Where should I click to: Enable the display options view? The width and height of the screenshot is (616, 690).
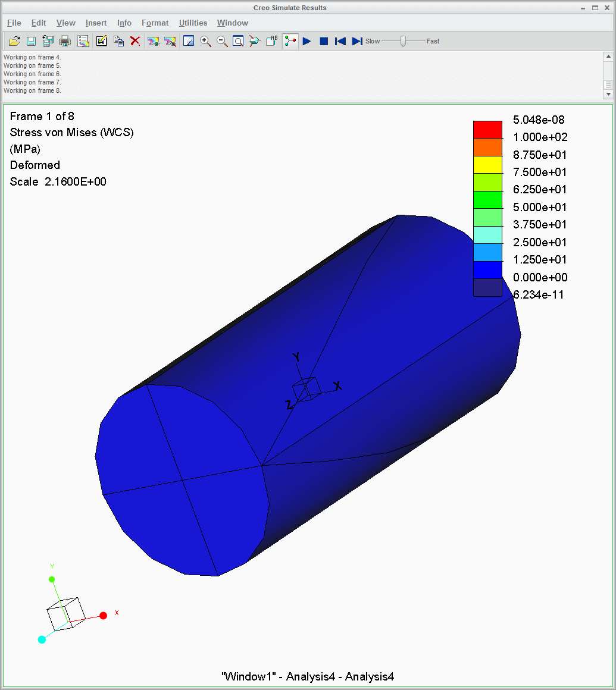pos(188,41)
